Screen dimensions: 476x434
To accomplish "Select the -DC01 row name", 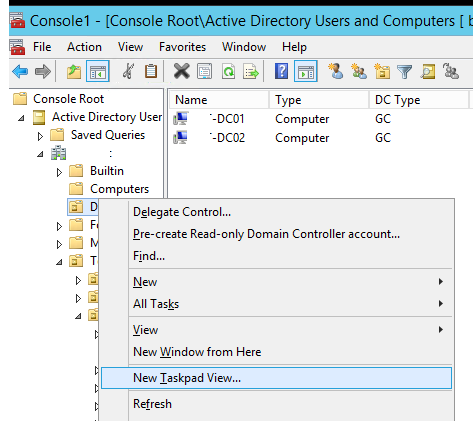I will (x=227, y=119).
